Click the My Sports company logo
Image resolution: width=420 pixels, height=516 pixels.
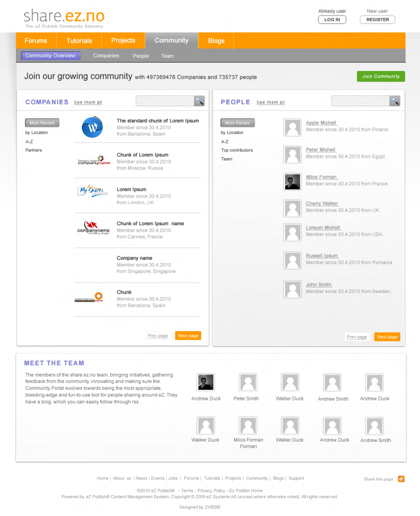tap(92, 191)
